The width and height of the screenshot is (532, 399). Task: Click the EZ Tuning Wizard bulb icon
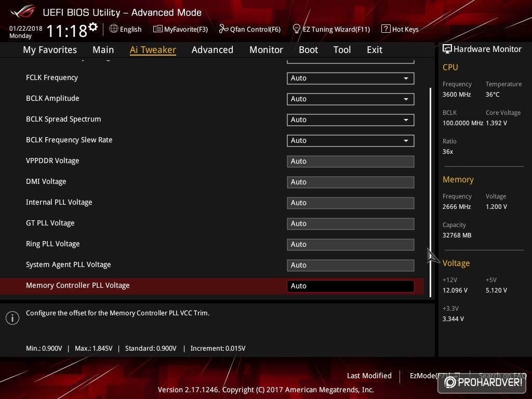click(x=296, y=29)
